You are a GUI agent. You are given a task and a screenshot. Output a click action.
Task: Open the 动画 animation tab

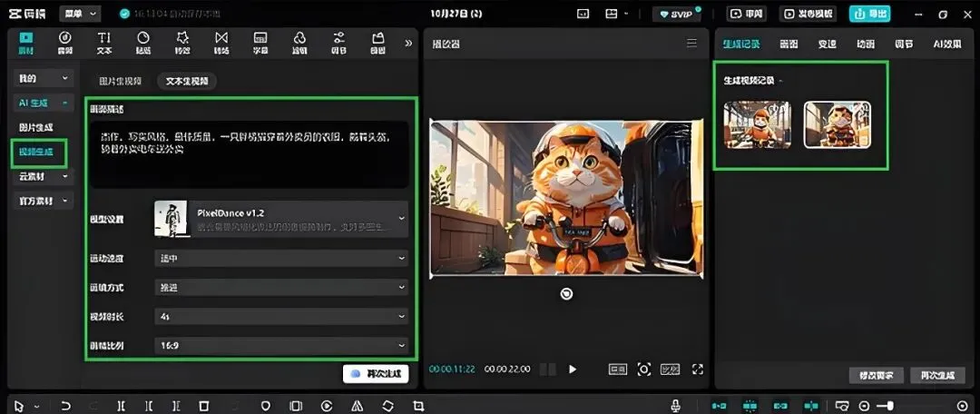pyautogui.click(x=865, y=44)
